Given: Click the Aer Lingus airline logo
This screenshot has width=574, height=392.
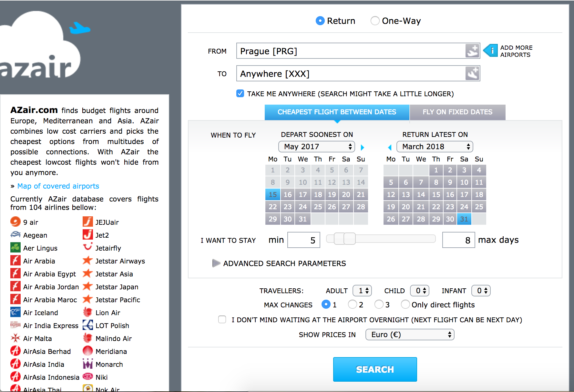Looking at the screenshot, I should pos(15,247).
